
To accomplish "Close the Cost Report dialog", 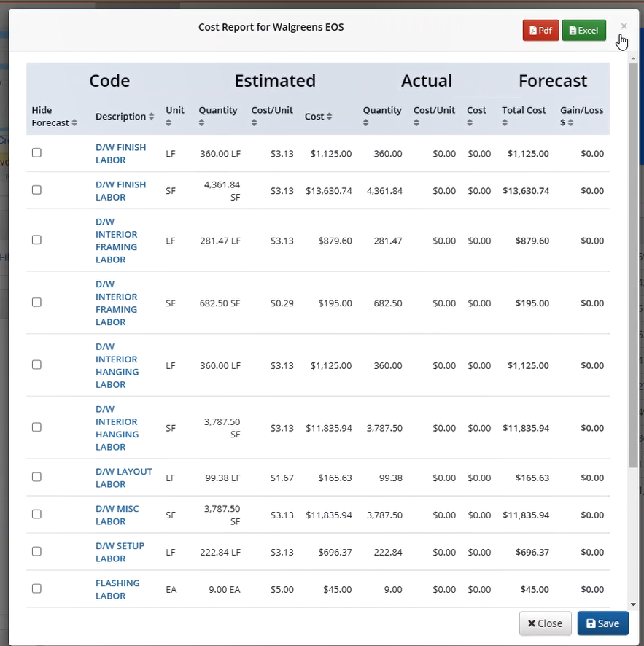I will tap(545, 623).
